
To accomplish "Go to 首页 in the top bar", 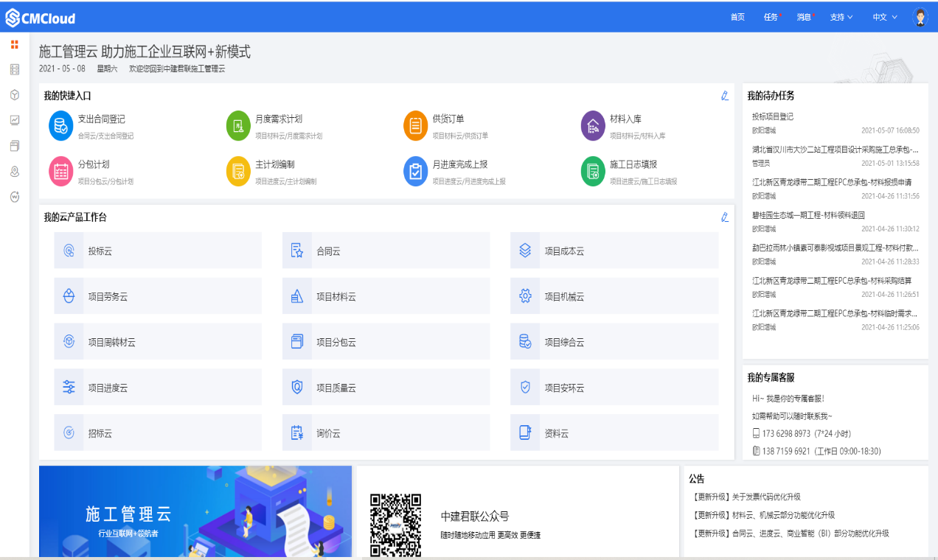I will tap(737, 17).
